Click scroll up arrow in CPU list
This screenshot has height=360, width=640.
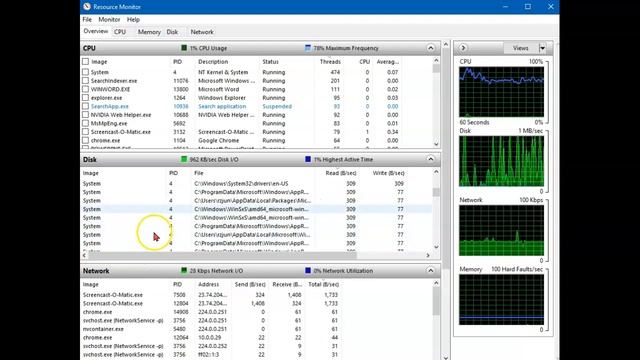click(436, 61)
